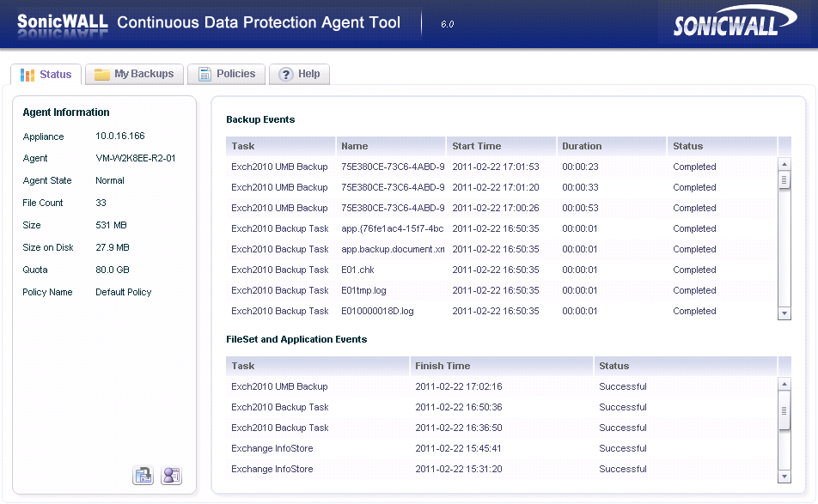Click the 00:00:33 duration cell
Screen dimensions: 818x504
point(580,188)
